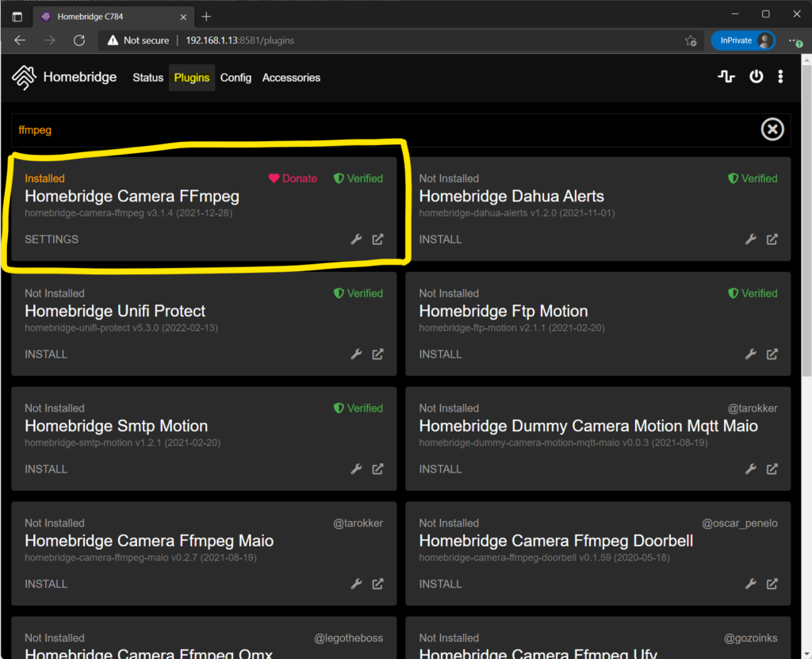Click the wrench icon on Homebridge Smtp Motion

pyautogui.click(x=356, y=469)
